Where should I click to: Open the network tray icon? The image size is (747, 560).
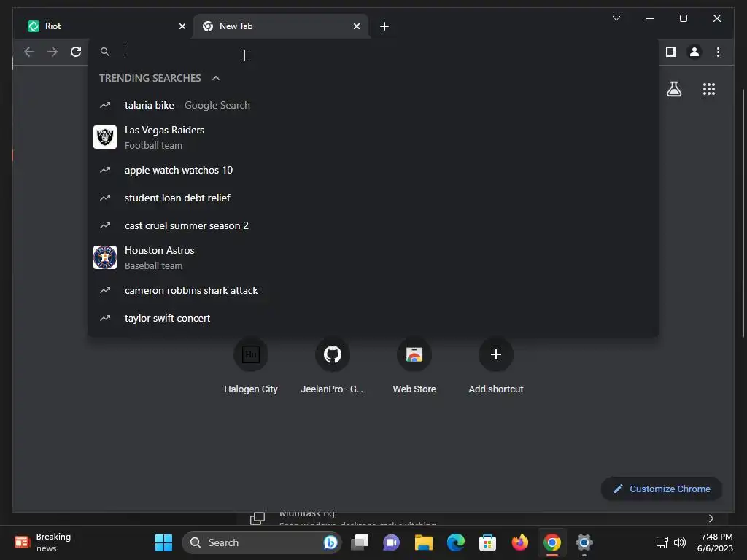(x=662, y=542)
